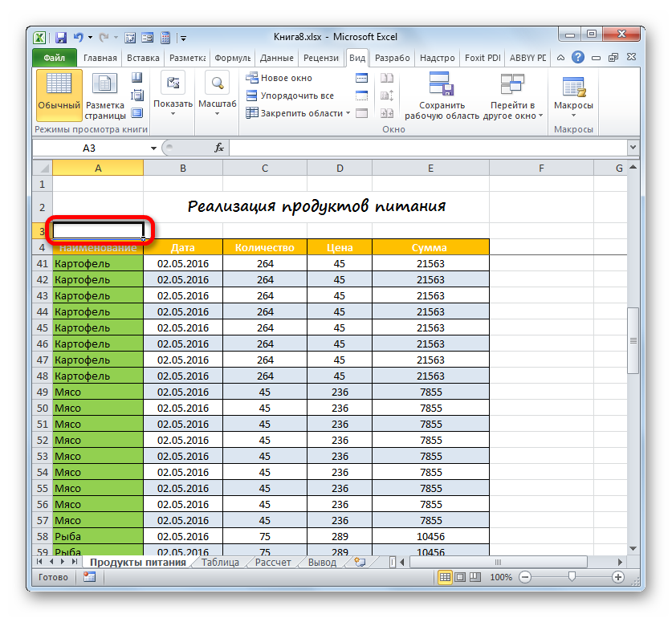Viewport: 672px width, 618px height.
Task: Open the Вывод sheet tab
Action: (x=322, y=563)
